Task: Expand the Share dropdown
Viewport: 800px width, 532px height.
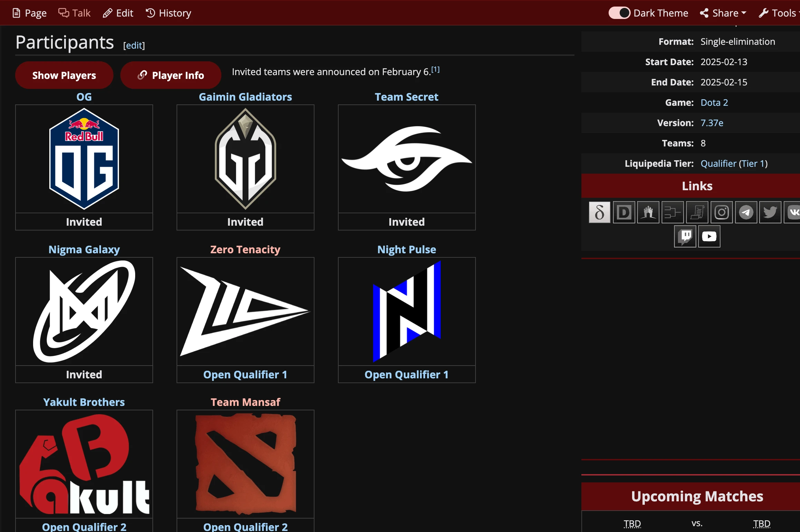Action: click(x=723, y=13)
